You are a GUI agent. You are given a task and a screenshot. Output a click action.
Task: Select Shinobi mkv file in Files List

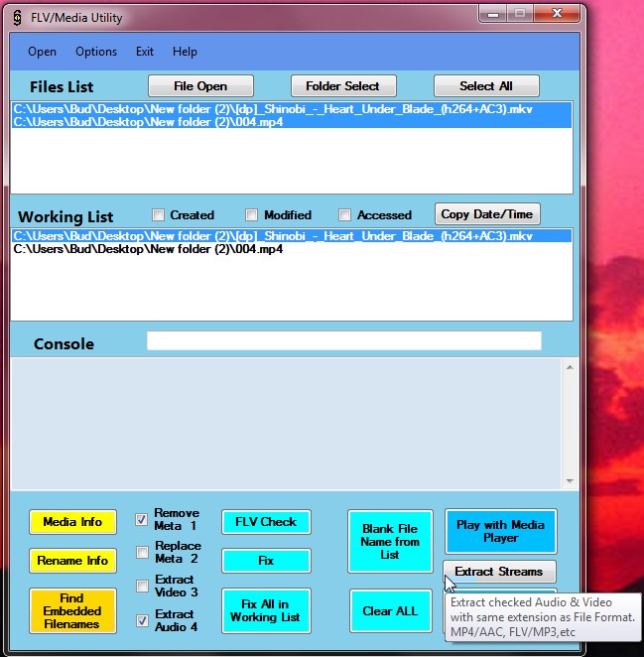tap(292, 109)
